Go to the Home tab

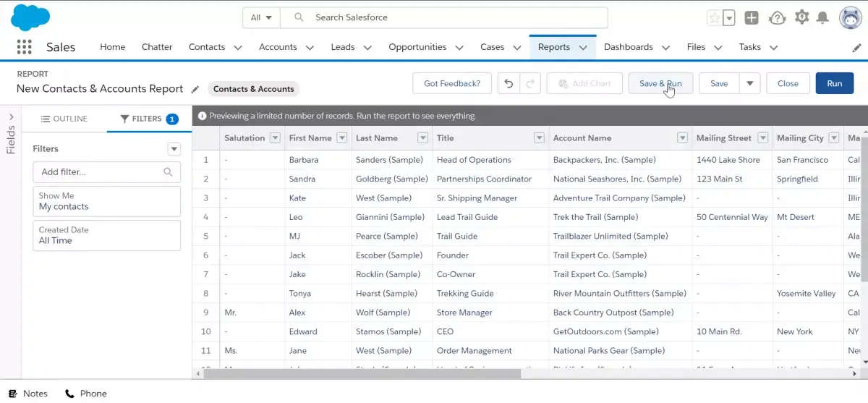coord(112,47)
